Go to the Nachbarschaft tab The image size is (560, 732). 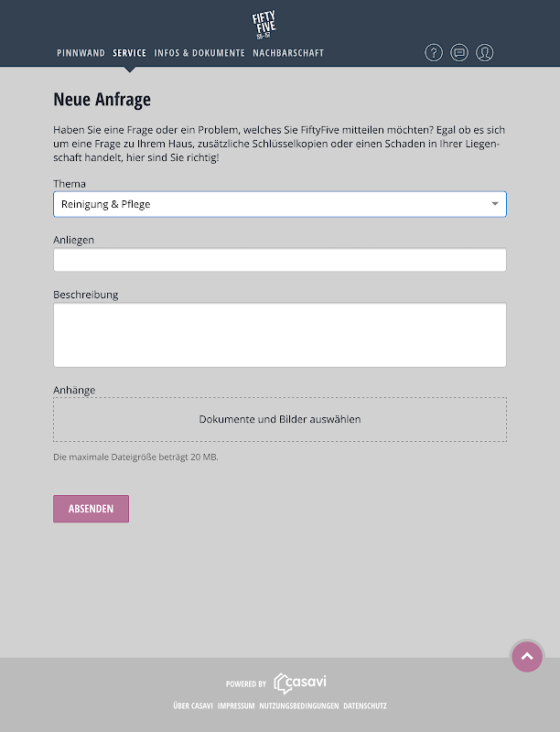pos(288,53)
